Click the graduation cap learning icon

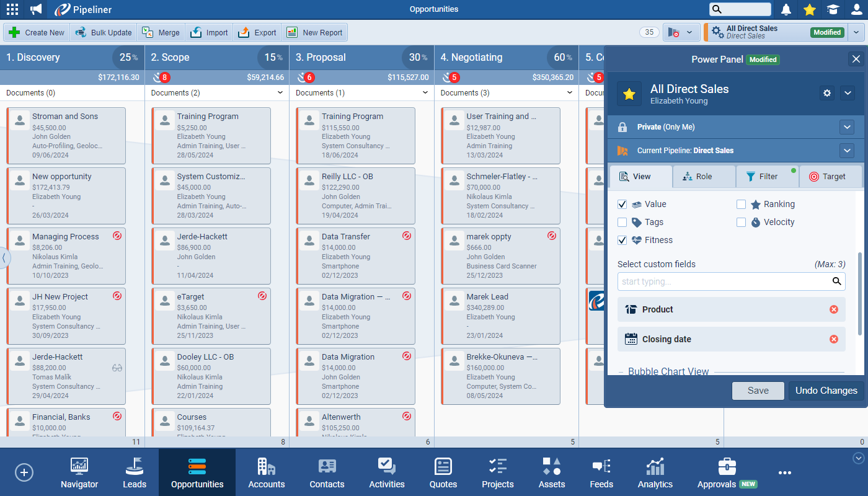point(833,9)
